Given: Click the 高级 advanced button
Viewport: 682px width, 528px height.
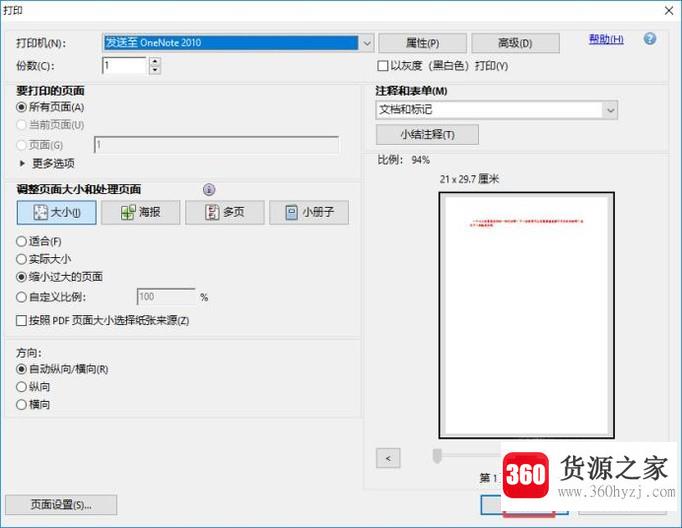Looking at the screenshot, I should click(515, 43).
